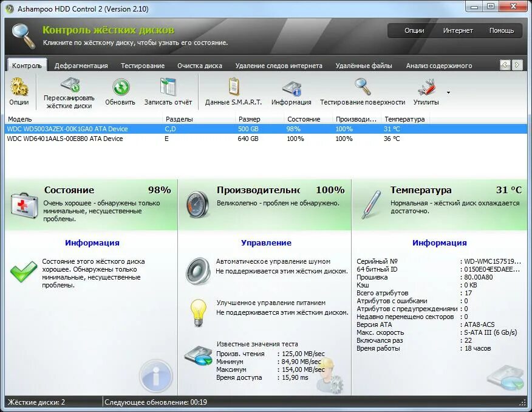
Task: Click the Улучшенное управление питанием label
Action: (271, 303)
